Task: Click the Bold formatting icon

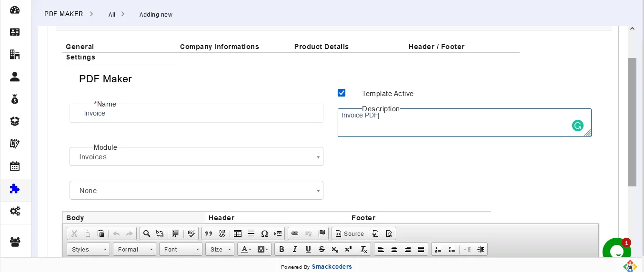Action: click(282, 249)
